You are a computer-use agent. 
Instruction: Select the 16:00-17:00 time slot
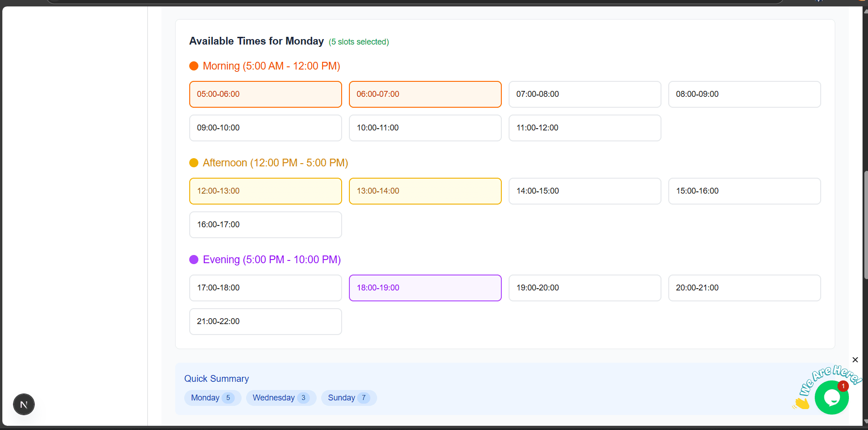[x=266, y=225]
